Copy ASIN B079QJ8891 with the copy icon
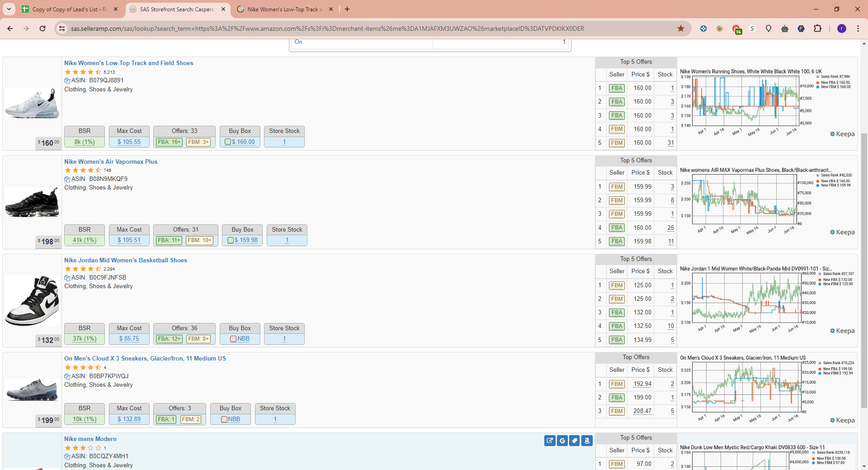The height and width of the screenshot is (470, 868). (x=67, y=81)
